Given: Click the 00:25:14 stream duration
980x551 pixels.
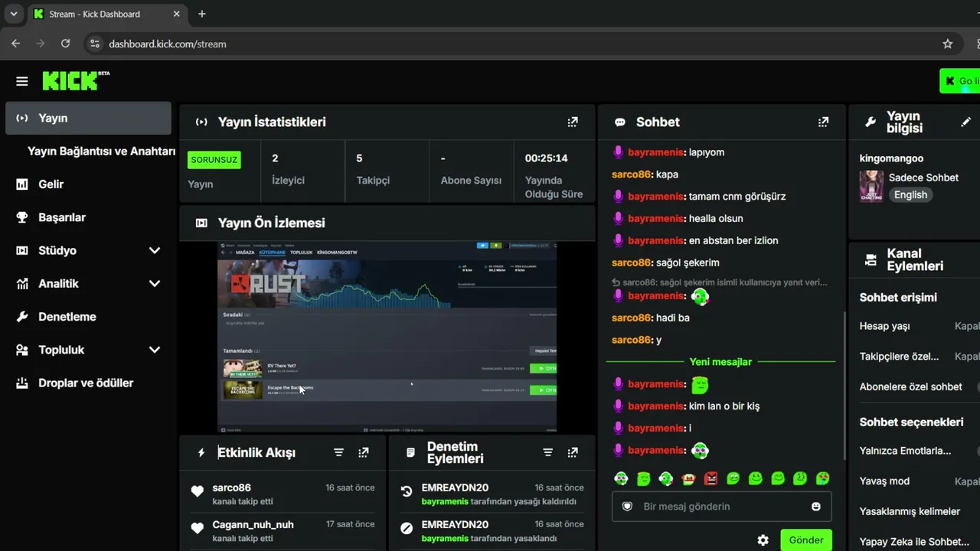Looking at the screenshot, I should click(x=546, y=158).
